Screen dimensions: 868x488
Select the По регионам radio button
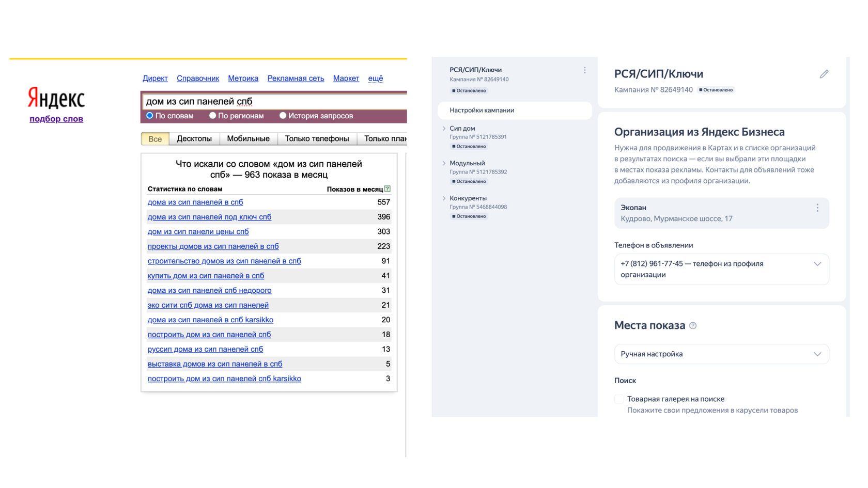point(212,116)
